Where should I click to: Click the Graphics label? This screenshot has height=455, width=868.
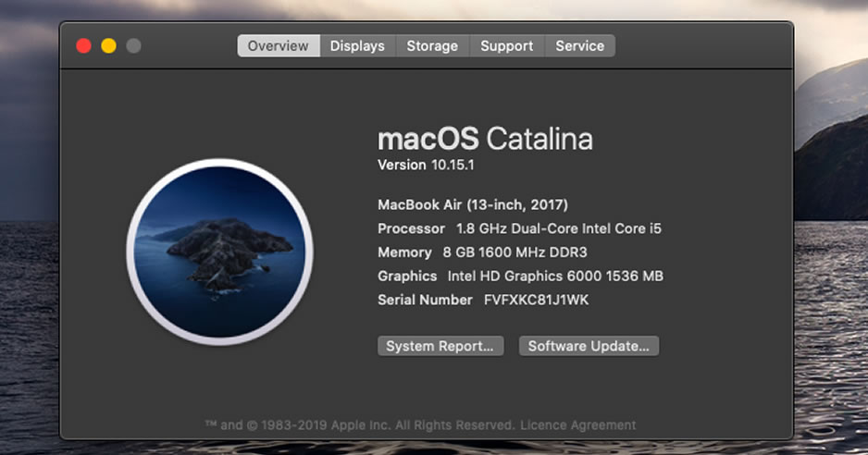coord(407,277)
